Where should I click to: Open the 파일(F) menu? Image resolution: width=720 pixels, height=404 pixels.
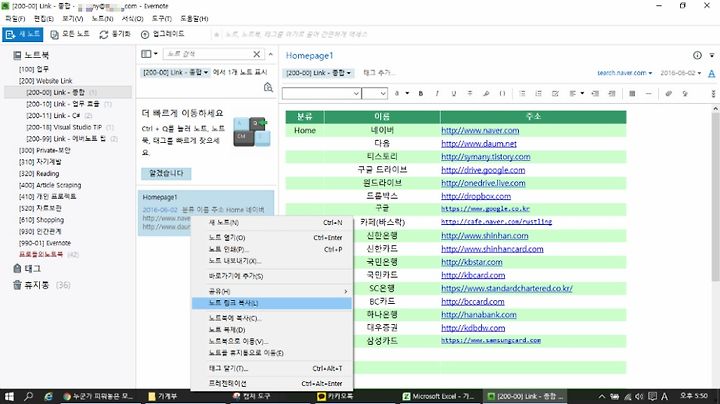tap(15, 19)
